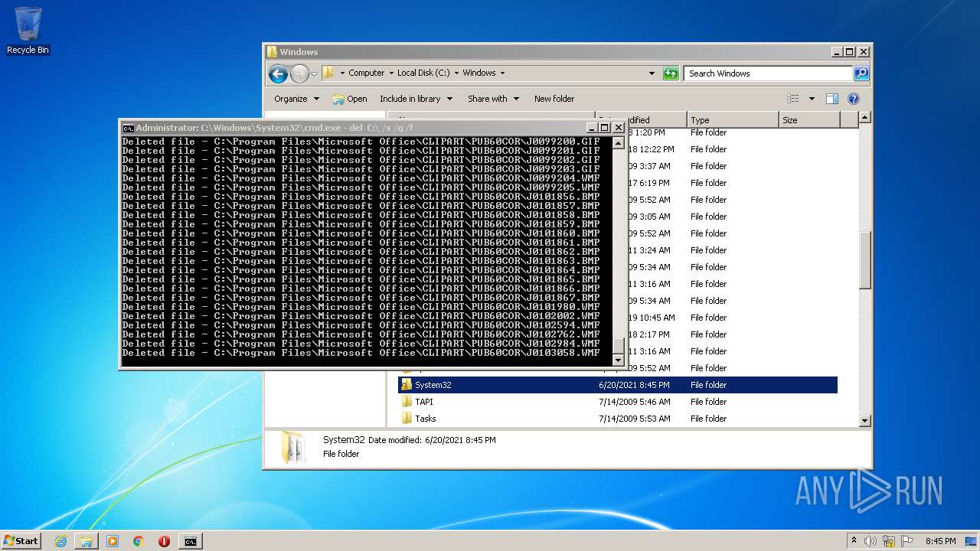This screenshot has width=980, height=551.
Task: Click the Refresh button next to address bar
Action: [x=671, y=73]
